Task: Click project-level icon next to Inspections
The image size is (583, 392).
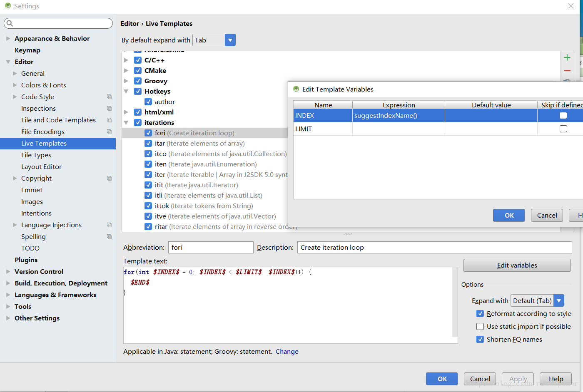Action: coord(109,108)
